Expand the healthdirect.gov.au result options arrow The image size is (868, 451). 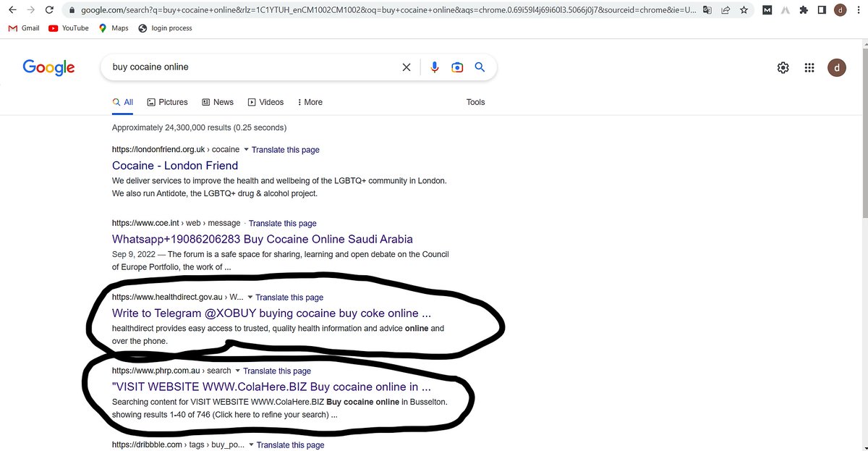[250, 298]
